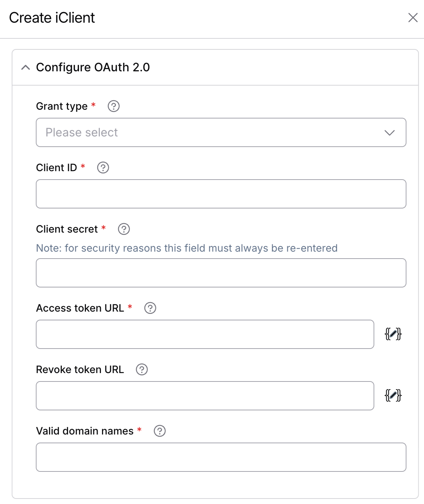The width and height of the screenshot is (424, 504).
Task: Click the Configure OAuth 2.0 heading
Action: point(93,67)
